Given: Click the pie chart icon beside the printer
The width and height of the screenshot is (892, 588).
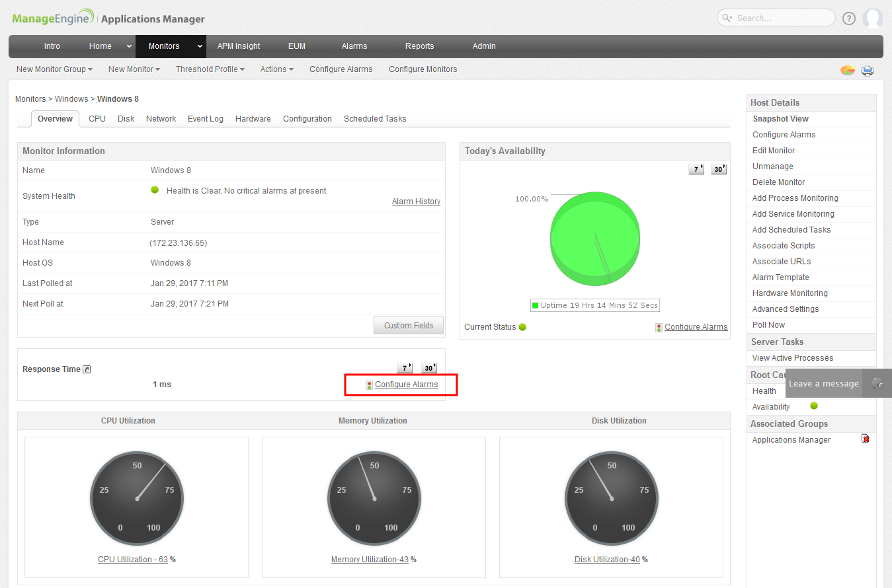Looking at the screenshot, I should click(x=848, y=70).
